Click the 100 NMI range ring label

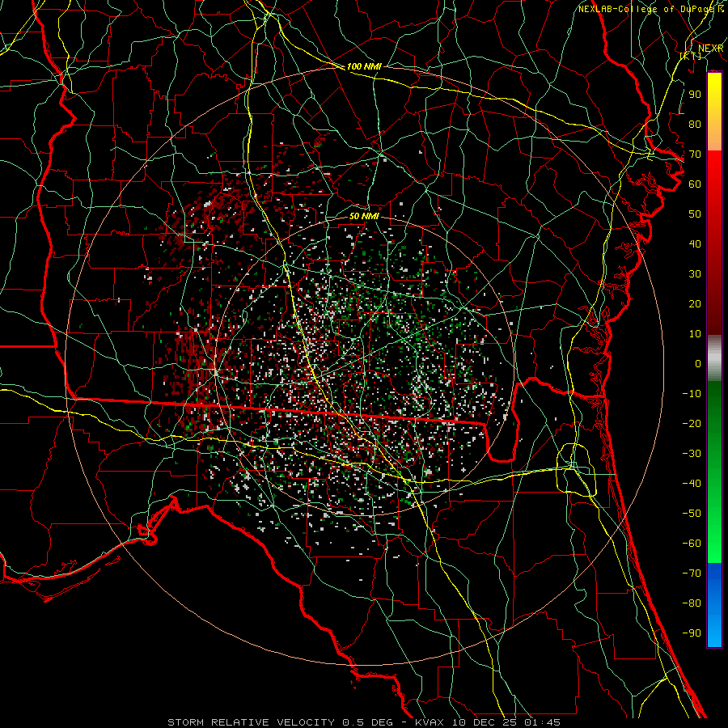click(x=364, y=66)
